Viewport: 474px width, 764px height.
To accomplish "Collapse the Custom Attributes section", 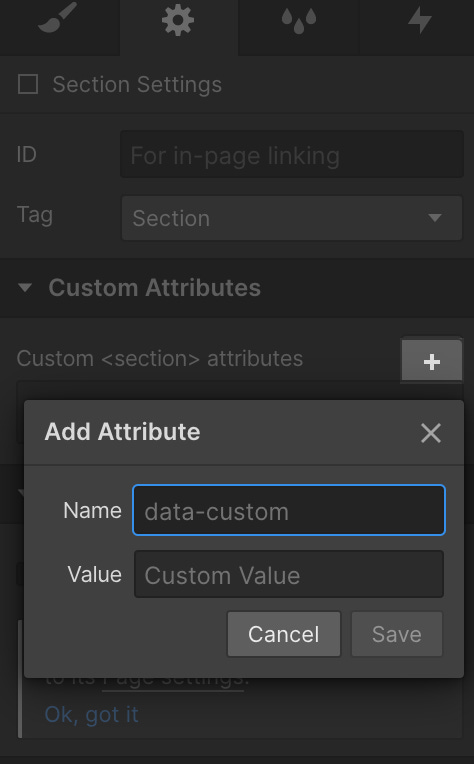I will tap(25, 287).
